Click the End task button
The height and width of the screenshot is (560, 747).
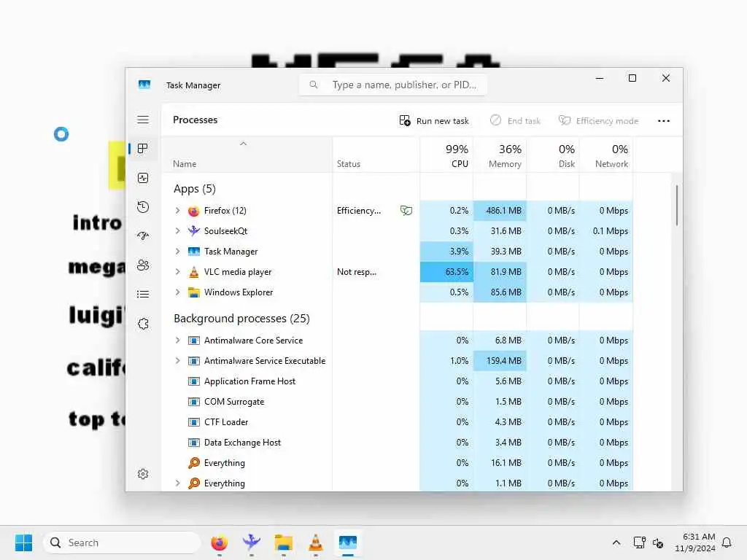click(x=515, y=121)
